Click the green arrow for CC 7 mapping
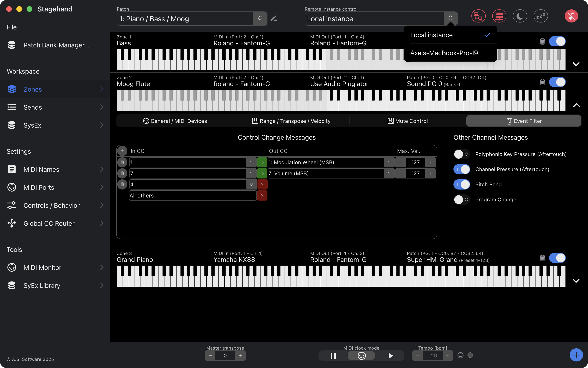Screen dimensions: 588x368 coord(262,173)
